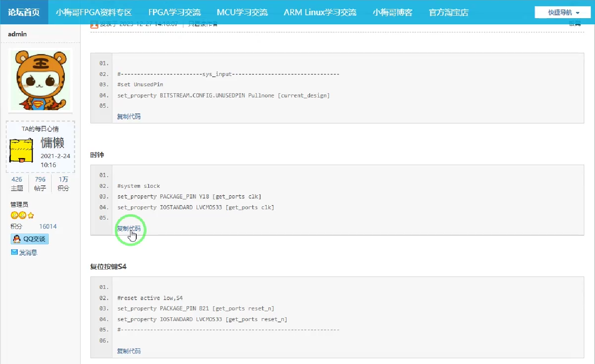Click the #set UnusedPin comment line
Image resolution: width=595 pixels, height=364 pixels.
[140, 84]
